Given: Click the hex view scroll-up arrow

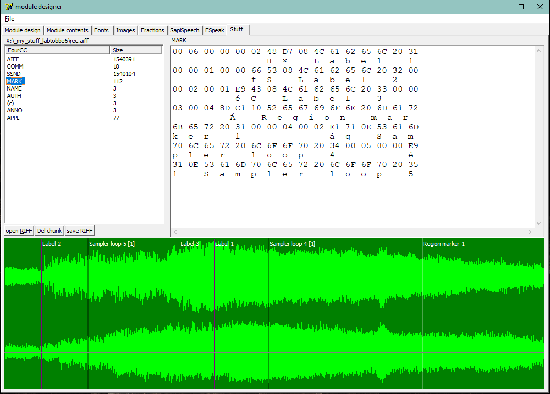Looking at the screenshot, I should click(x=539, y=51).
